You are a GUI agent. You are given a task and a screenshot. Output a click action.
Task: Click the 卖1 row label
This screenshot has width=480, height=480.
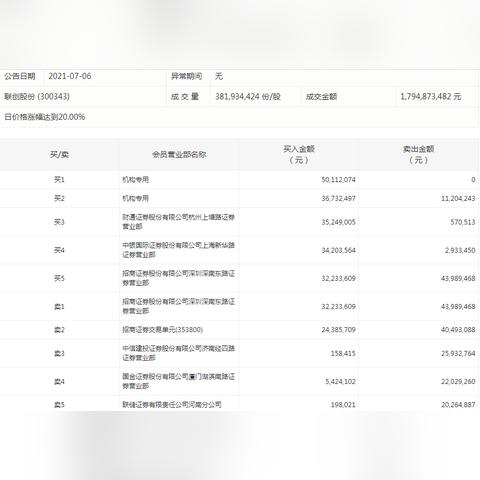click(x=59, y=306)
